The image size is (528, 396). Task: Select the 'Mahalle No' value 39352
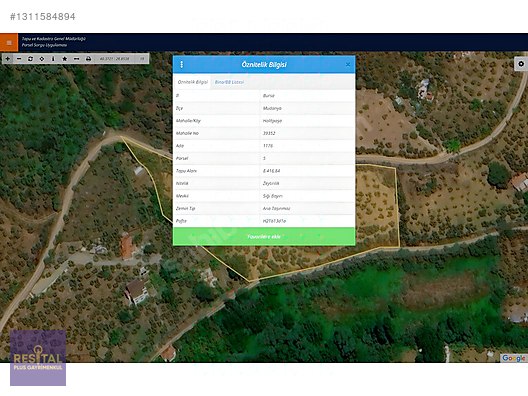269,133
